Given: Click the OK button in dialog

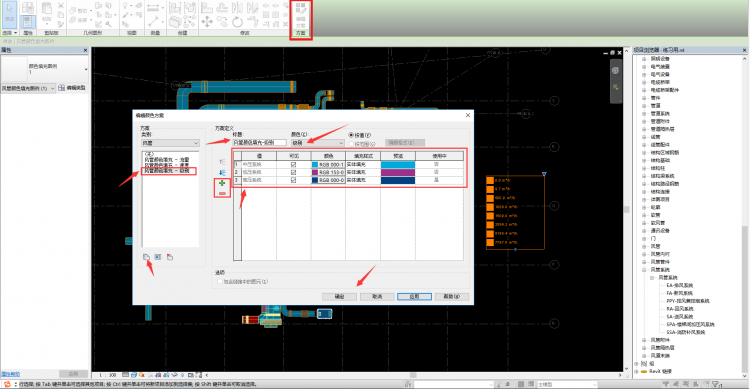Looking at the screenshot, I should click(x=340, y=297).
